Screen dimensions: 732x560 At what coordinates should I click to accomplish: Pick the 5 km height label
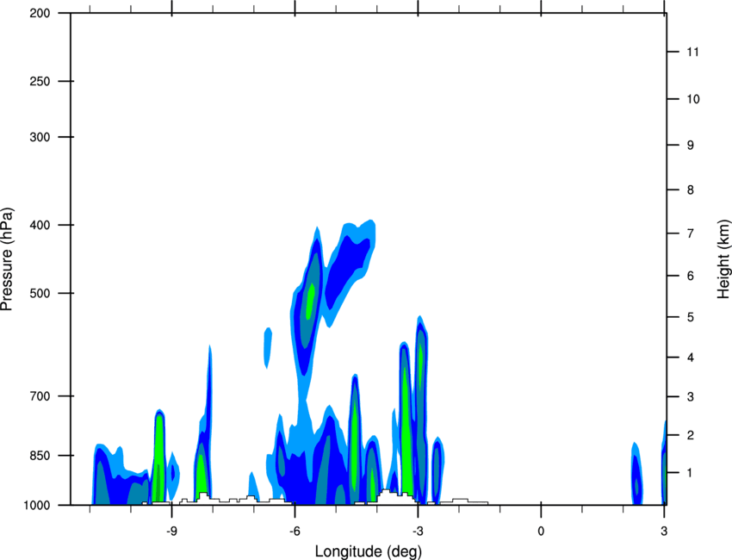click(x=691, y=318)
